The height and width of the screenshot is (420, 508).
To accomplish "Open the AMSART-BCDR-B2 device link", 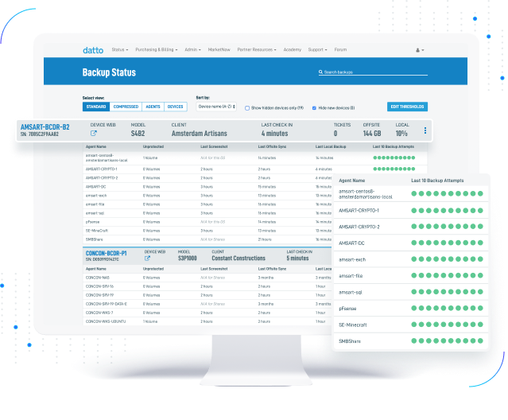I will click(x=45, y=127).
